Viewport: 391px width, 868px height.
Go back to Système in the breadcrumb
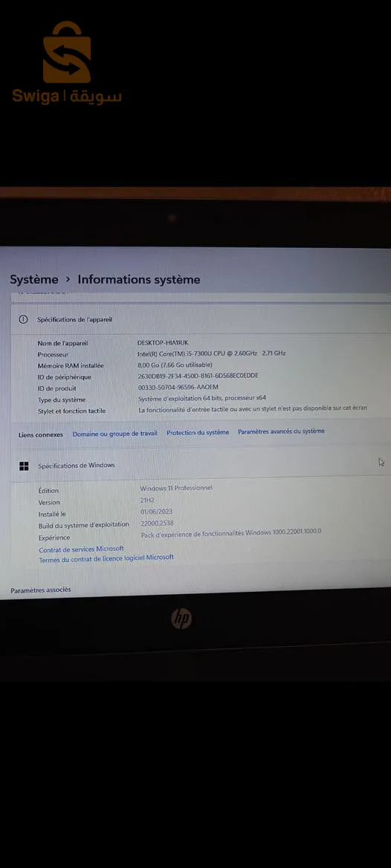(33, 279)
